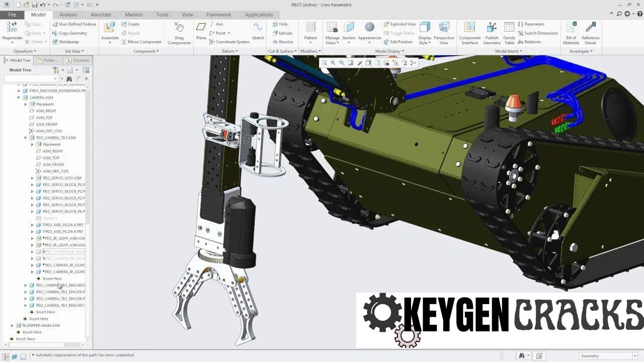This screenshot has width=644, height=362.
Task: Toggle Switch Dimensions
Action: click(538, 33)
